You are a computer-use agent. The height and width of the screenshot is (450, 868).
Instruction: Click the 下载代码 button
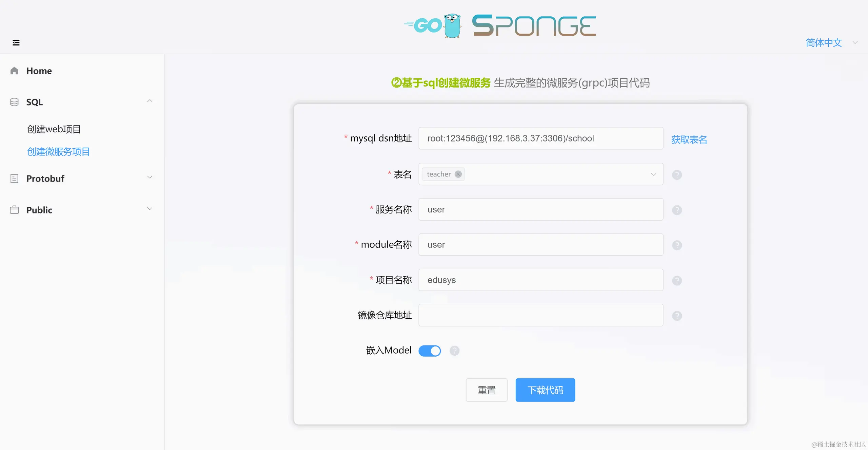pyautogui.click(x=545, y=390)
